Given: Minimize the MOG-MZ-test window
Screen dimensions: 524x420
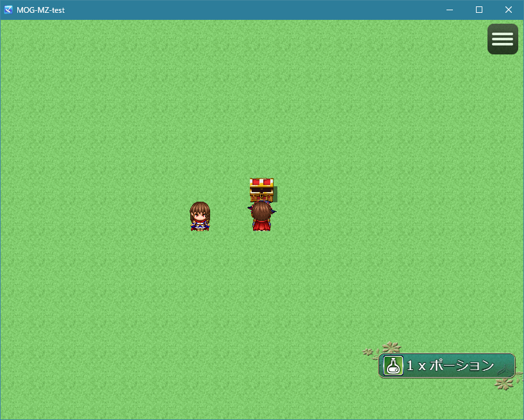Looking at the screenshot, I should click(449, 10).
